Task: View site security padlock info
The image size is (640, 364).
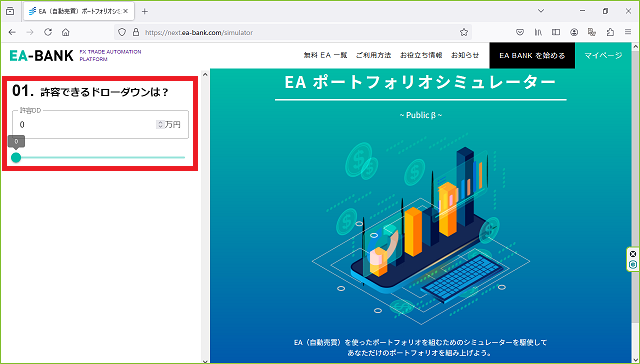Action: point(136,32)
